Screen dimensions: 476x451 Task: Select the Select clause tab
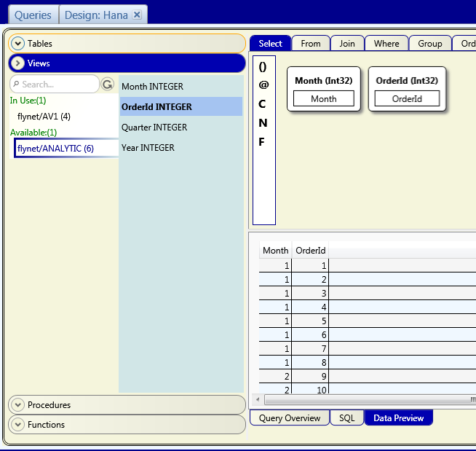270,44
